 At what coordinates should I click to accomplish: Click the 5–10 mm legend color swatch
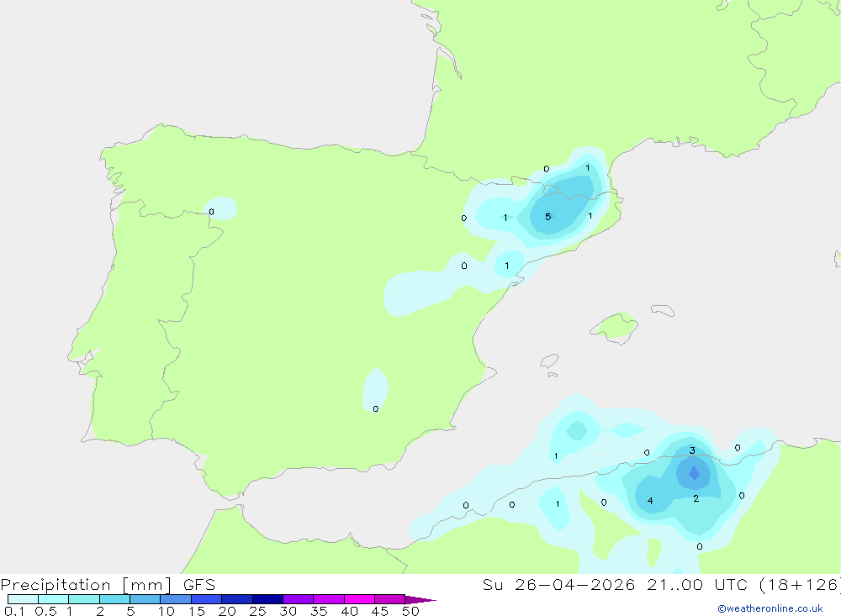coord(145,599)
